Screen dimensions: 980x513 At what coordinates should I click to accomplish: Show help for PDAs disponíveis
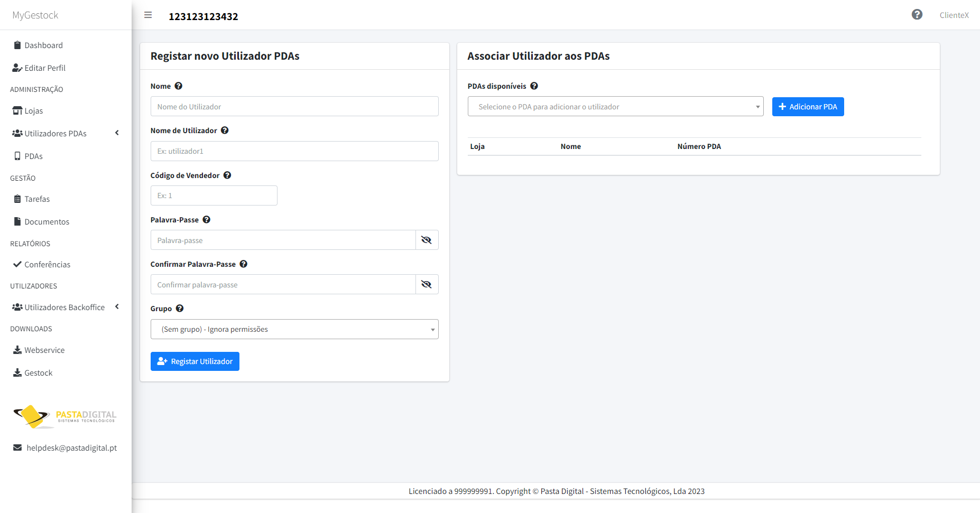tap(534, 86)
